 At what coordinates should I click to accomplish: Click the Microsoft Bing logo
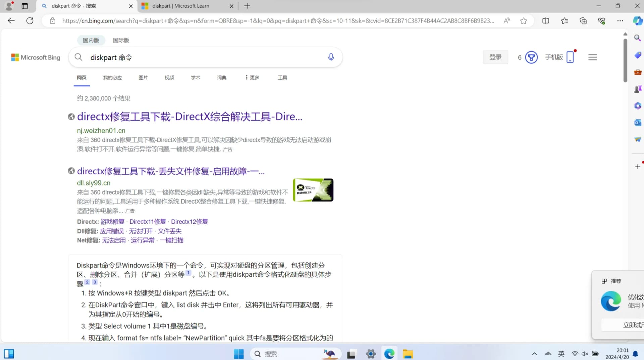[x=36, y=57]
